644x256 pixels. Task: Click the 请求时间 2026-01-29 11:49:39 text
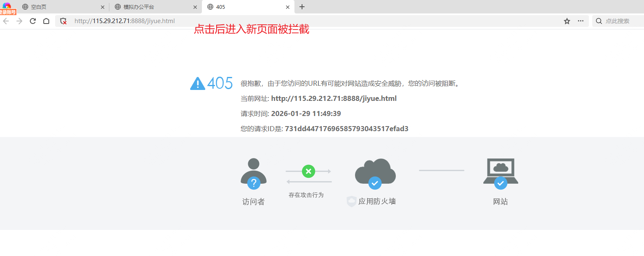point(291,114)
